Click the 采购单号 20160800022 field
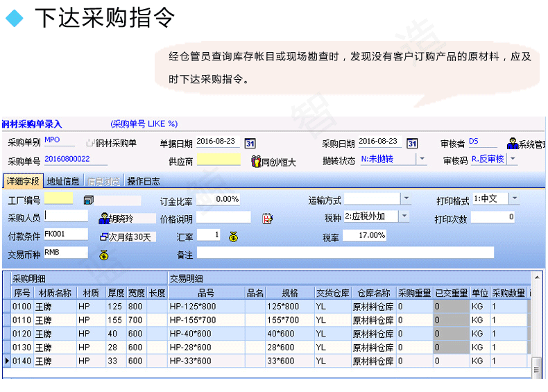The image size is (548, 392). coord(76,160)
